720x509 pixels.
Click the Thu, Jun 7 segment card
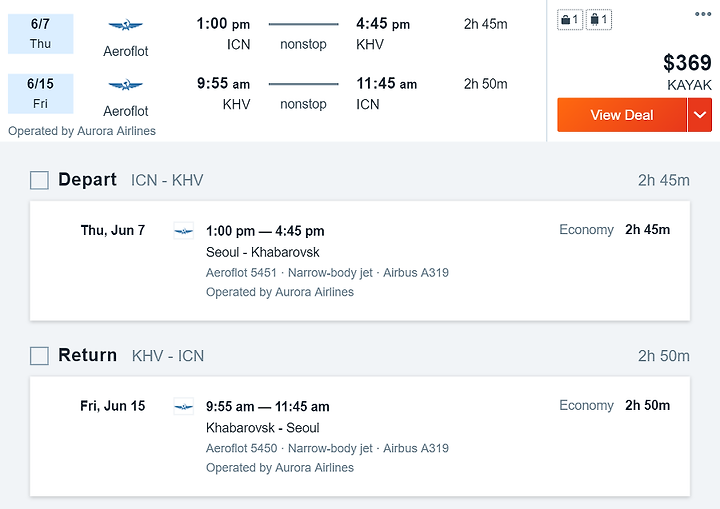[x=360, y=261]
